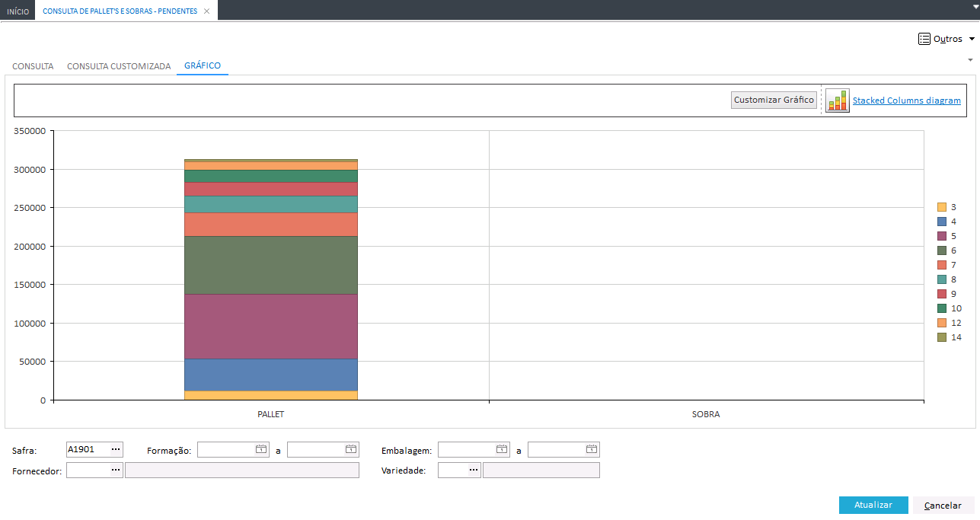This screenshot has height=520, width=980.
Task: Click the Variedade description field
Action: 541,471
